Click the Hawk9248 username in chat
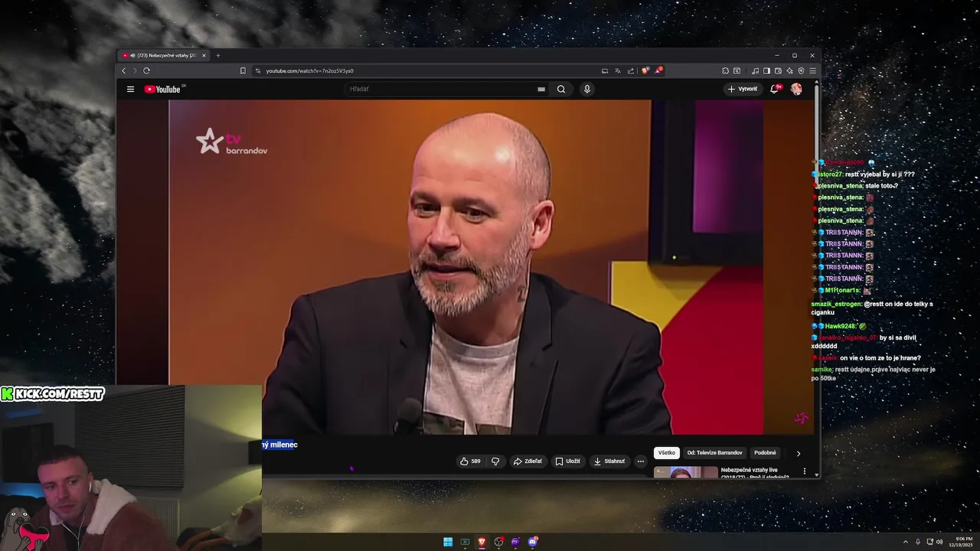980x551 pixels. (x=841, y=326)
